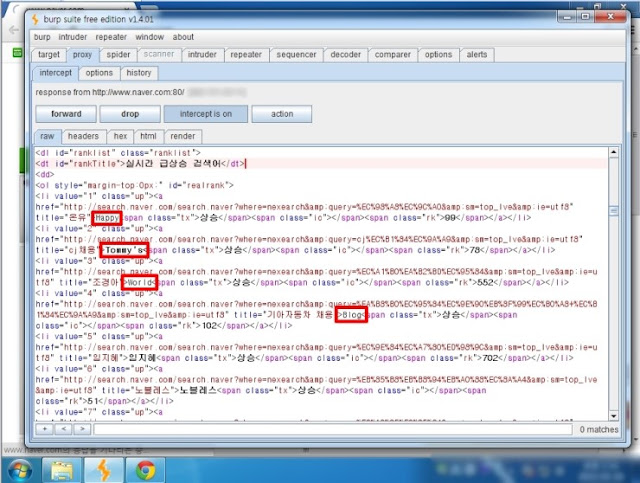Focus the search text field
This screenshot has width=640, height=483.
pyautogui.click(x=333, y=430)
